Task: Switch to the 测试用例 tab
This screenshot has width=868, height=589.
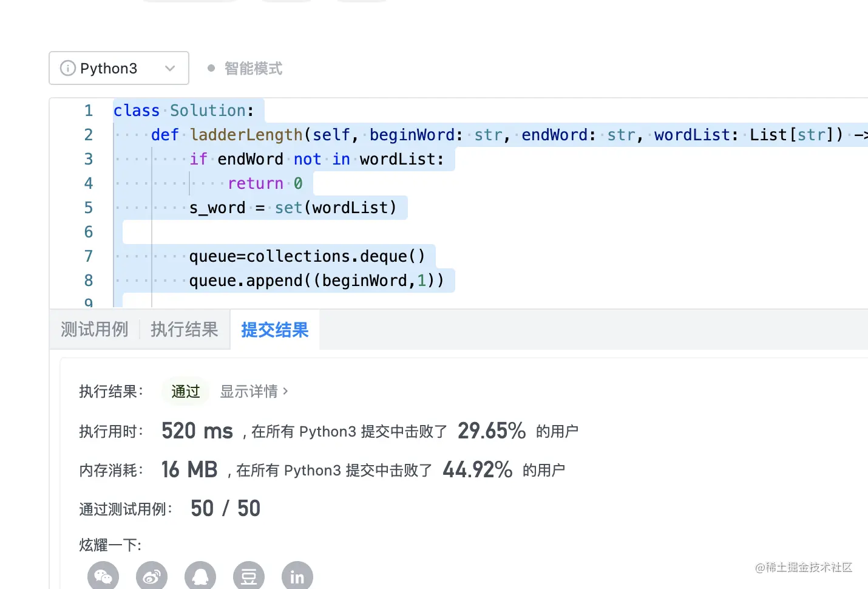Action: [95, 330]
